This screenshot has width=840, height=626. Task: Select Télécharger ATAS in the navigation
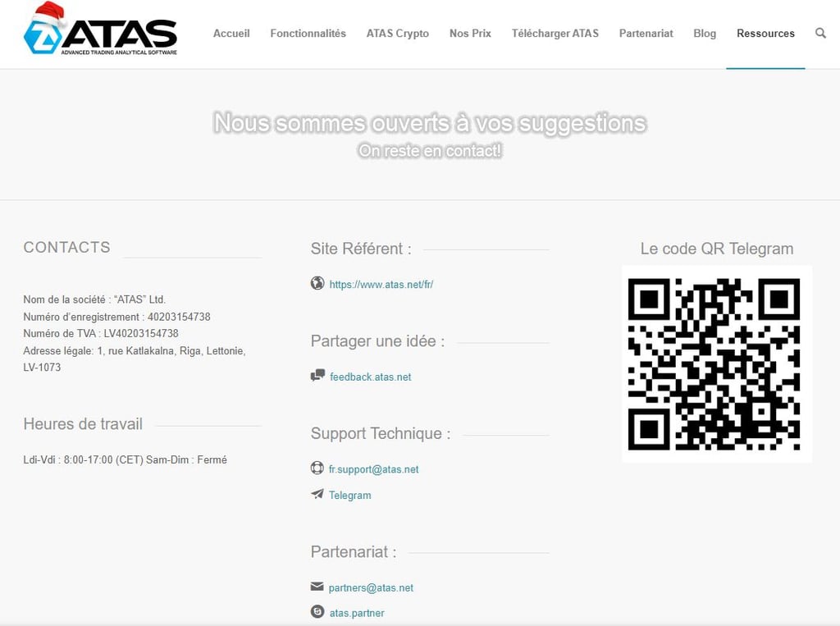[555, 34]
